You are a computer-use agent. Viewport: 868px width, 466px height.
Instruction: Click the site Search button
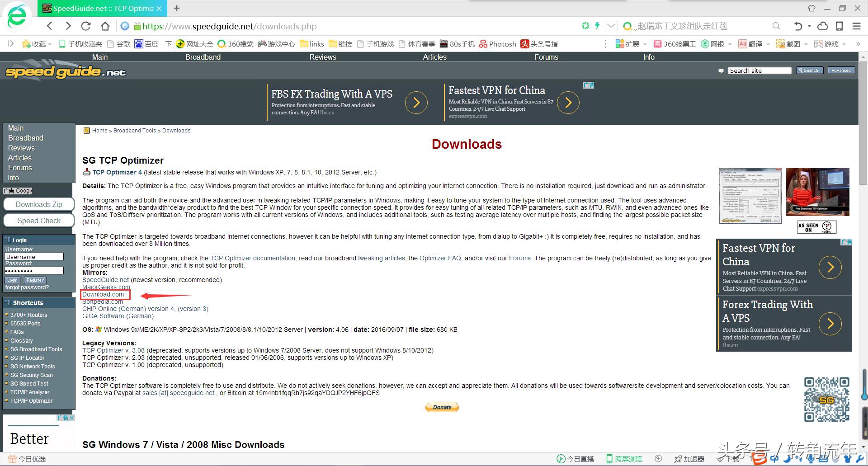[809, 71]
